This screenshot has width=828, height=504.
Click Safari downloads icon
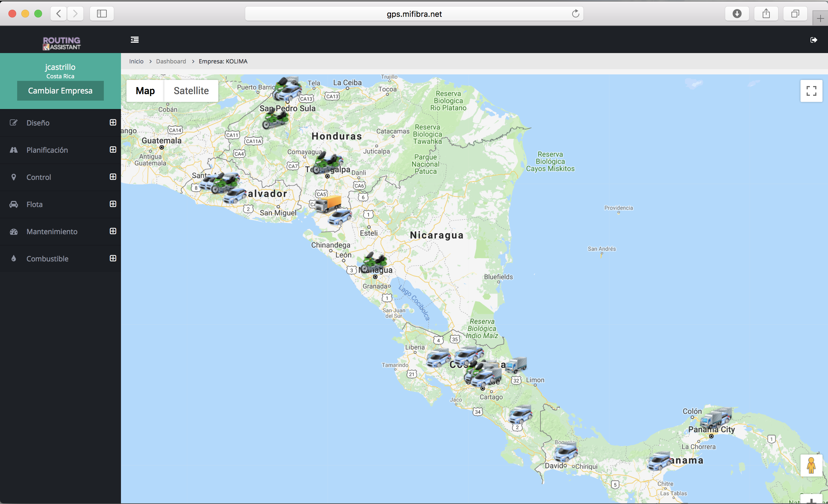pos(737,14)
